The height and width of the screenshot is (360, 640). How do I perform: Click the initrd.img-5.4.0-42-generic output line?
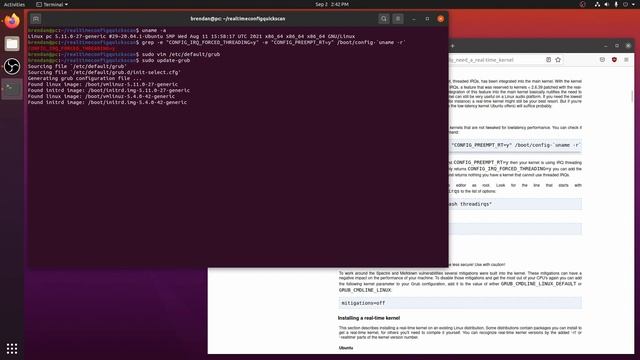tap(107, 102)
